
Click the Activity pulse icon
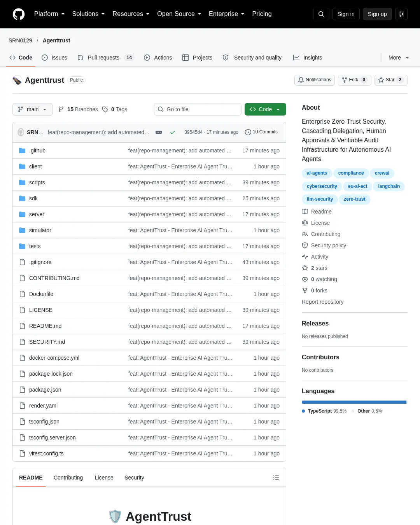click(x=305, y=257)
